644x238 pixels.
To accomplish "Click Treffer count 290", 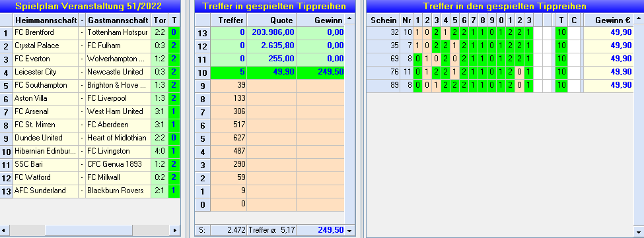I will point(229,164).
